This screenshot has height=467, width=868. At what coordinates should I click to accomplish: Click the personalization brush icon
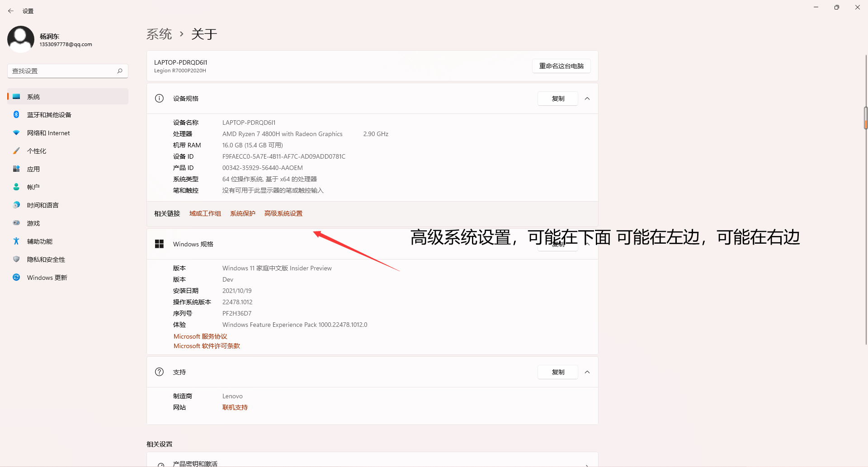[x=16, y=151]
